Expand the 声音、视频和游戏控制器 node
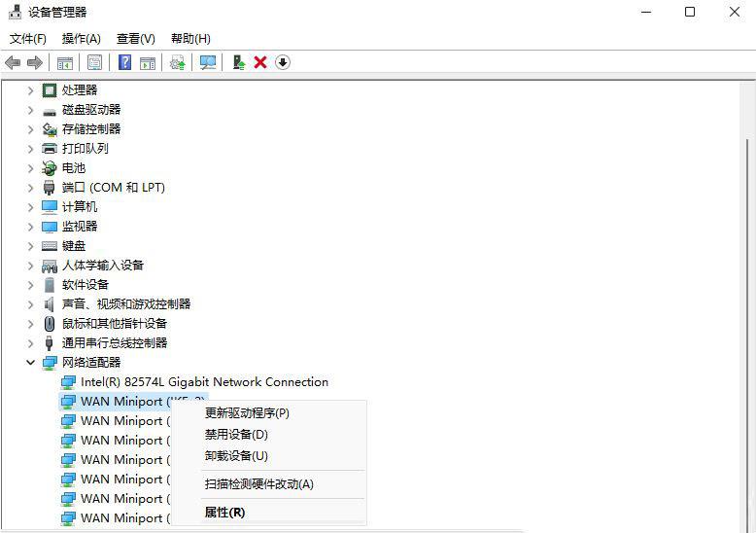 click(30, 304)
